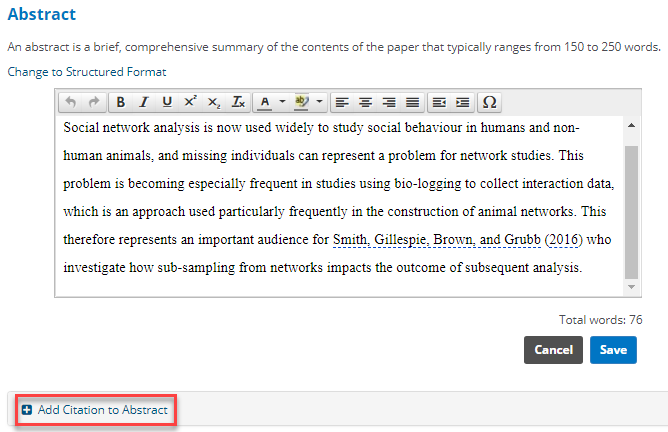
Task: Save the abstract
Action: coord(613,350)
